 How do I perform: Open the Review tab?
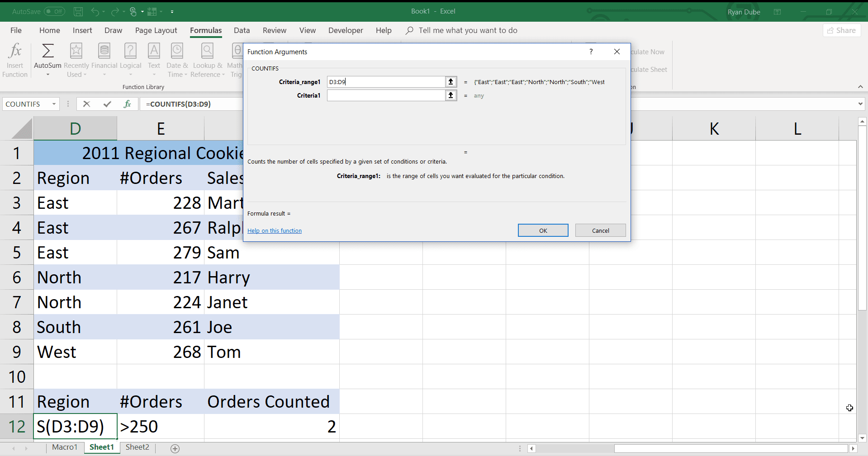click(x=275, y=30)
